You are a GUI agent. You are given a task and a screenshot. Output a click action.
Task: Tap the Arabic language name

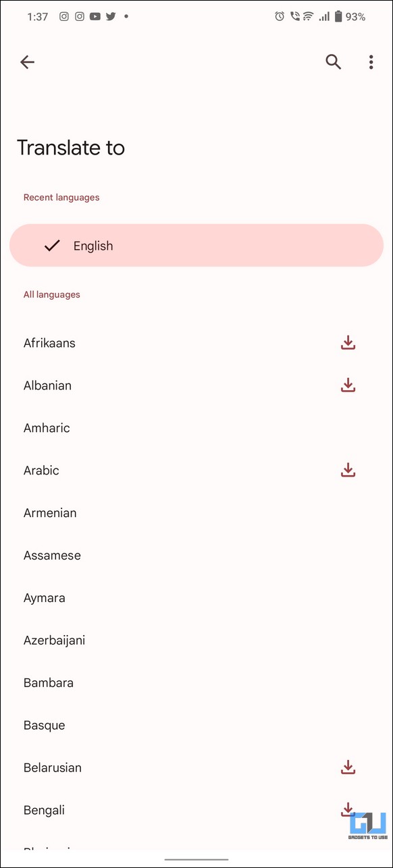(x=41, y=470)
